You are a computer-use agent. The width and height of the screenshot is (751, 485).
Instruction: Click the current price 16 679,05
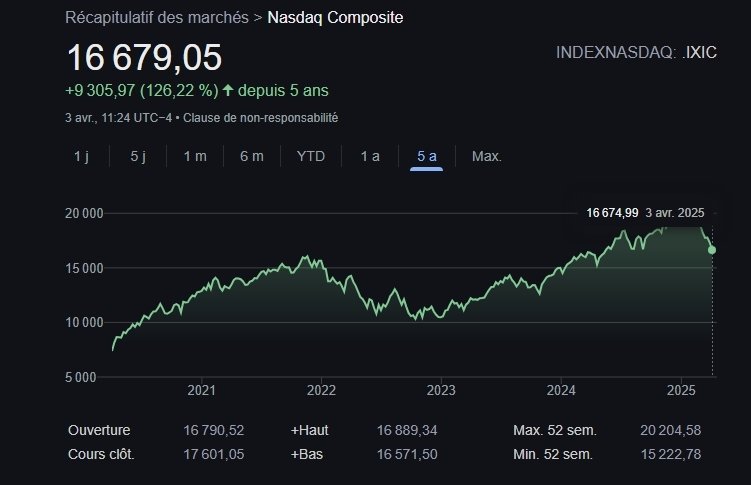144,57
